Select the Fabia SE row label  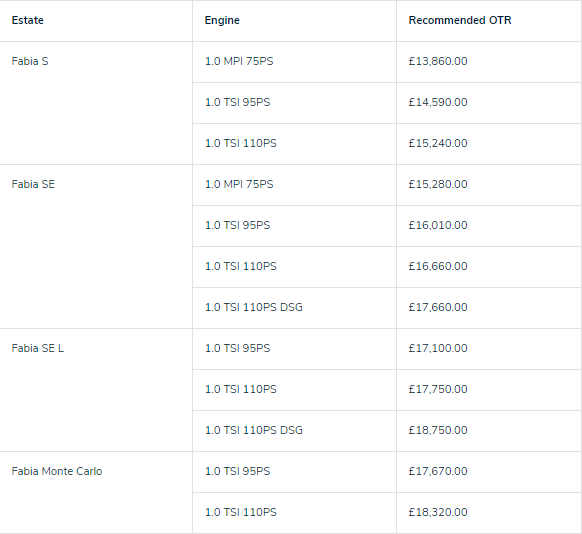pyautogui.click(x=33, y=184)
